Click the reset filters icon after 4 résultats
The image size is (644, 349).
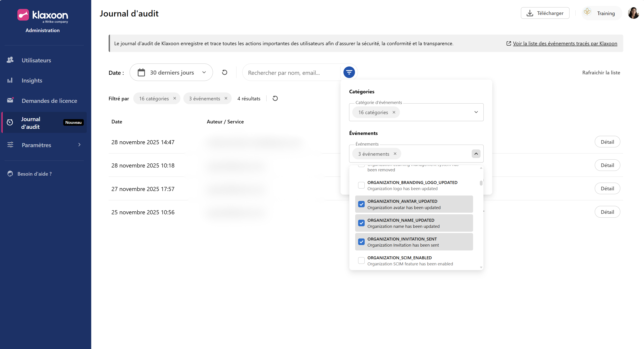(x=275, y=98)
